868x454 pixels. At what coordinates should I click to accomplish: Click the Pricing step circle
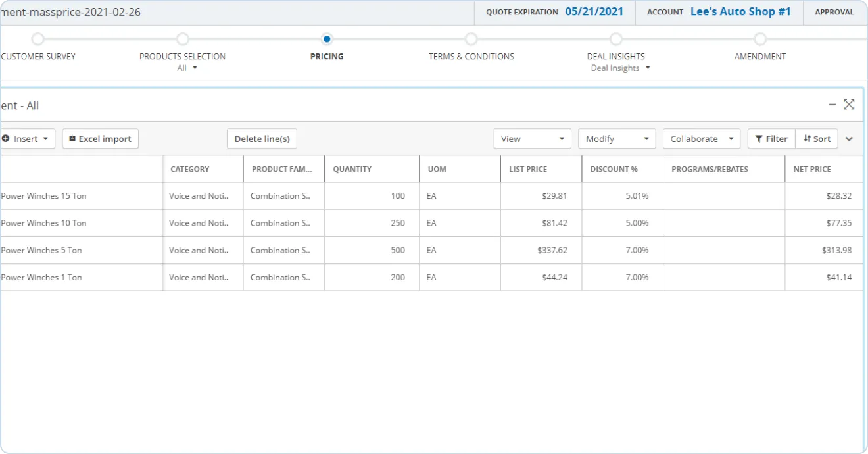tap(327, 39)
